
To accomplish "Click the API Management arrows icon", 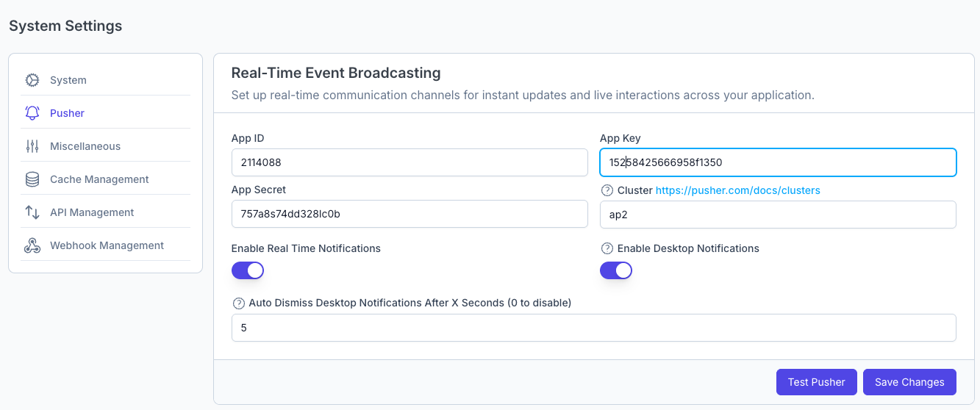I will click(32, 212).
